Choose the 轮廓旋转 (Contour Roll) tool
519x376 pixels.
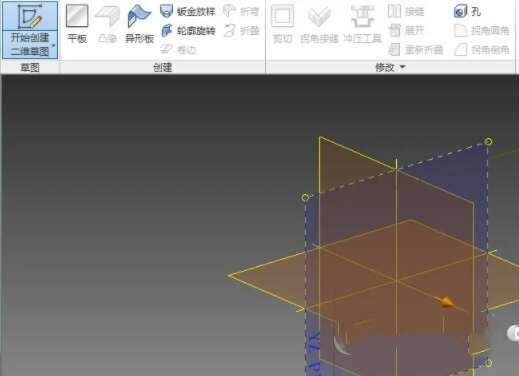(188, 31)
